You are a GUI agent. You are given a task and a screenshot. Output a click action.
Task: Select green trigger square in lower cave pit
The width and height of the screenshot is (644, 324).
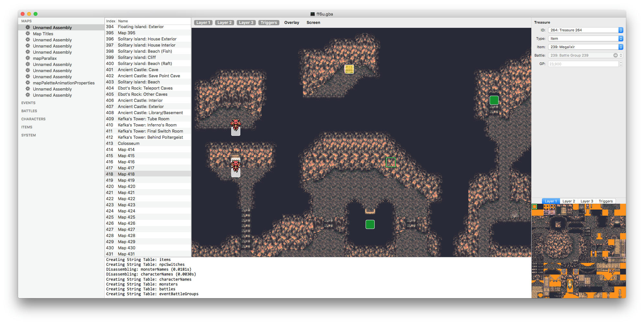370,224
